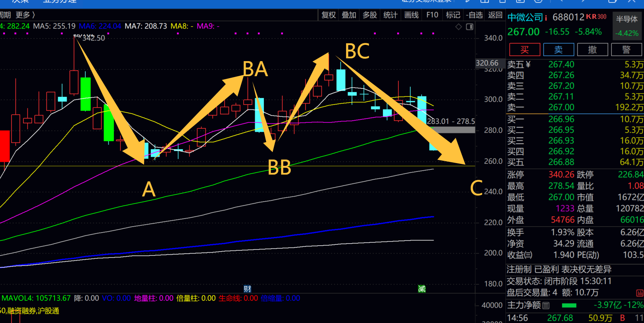
Task: Click the red bar chart icon
Action: (x=639, y=293)
